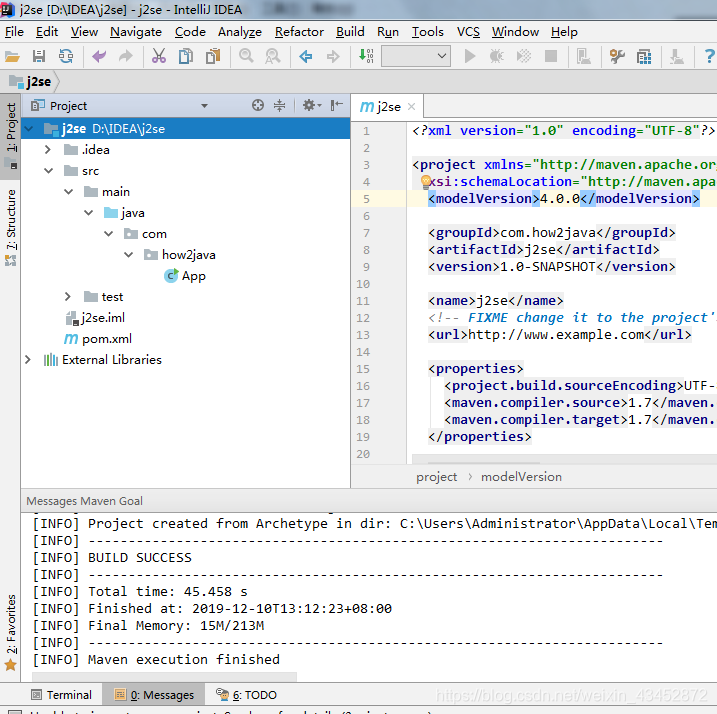Toggle the 2: Favorites side tab

pos(11,631)
